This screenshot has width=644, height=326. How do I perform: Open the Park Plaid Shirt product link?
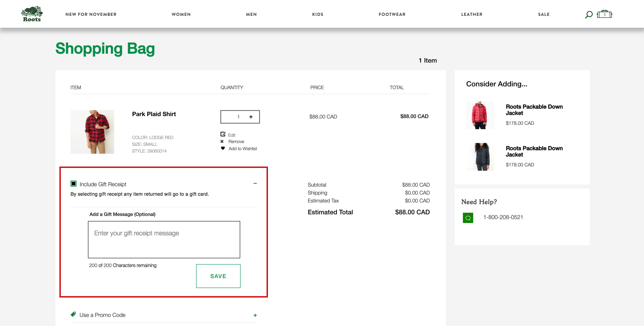click(x=154, y=114)
